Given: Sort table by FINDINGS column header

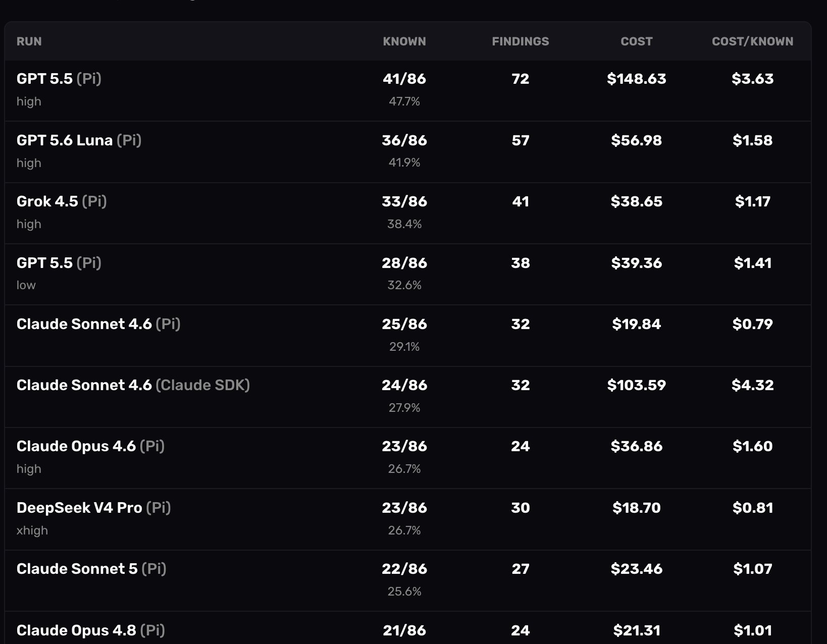Looking at the screenshot, I should pos(521,41).
